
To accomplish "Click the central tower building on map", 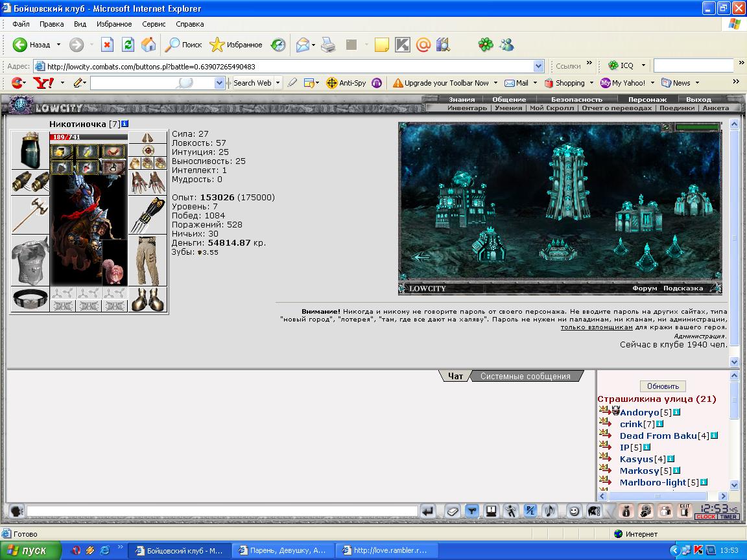I will 567,181.
